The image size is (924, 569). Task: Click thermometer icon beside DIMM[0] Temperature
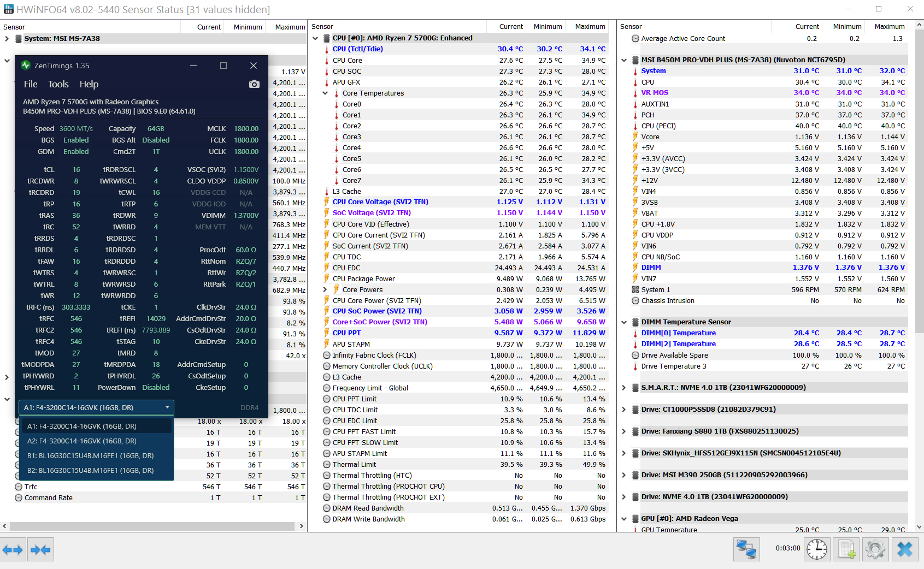pos(635,333)
